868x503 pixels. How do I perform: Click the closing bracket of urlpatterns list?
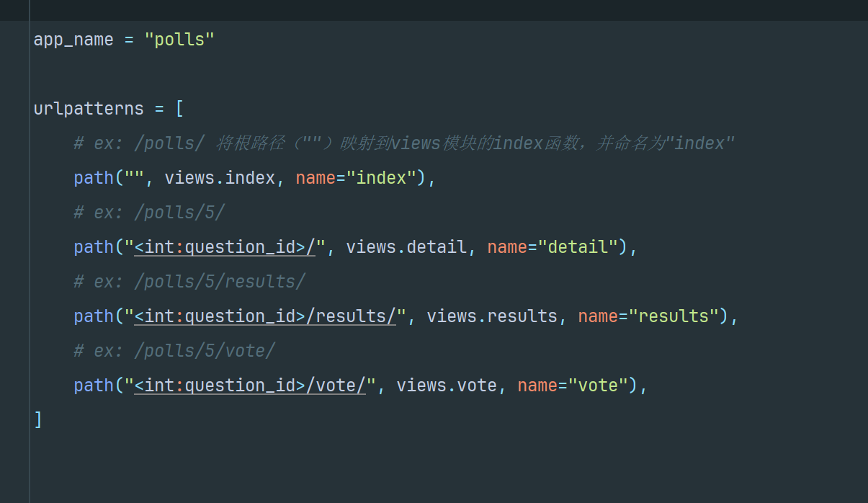[x=38, y=420]
